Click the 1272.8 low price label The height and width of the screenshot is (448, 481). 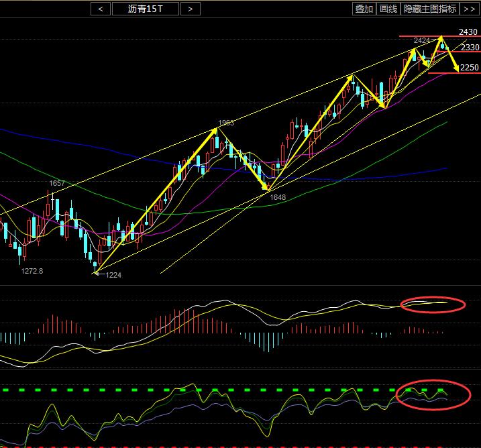(32, 271)
